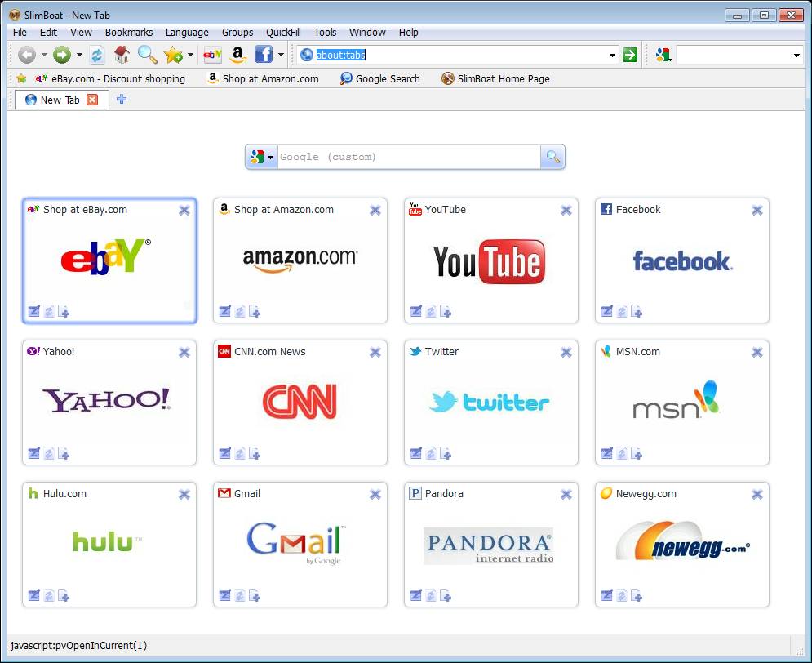Viewport: 812px width, 663px height.
Task: Open the magnifier search toolbar icon
Action: pyautogui.click(x=147, y=55)
